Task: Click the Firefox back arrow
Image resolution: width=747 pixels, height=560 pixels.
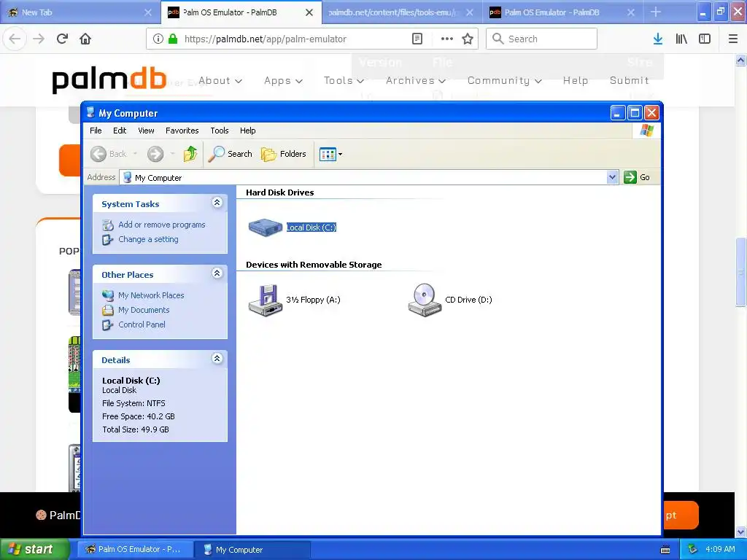Action: point(15,39)
